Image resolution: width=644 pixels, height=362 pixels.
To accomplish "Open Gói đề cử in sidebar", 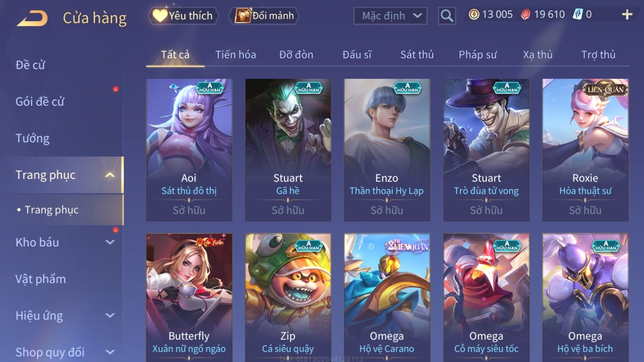I will pyautogui.click(x=40, y=102).
